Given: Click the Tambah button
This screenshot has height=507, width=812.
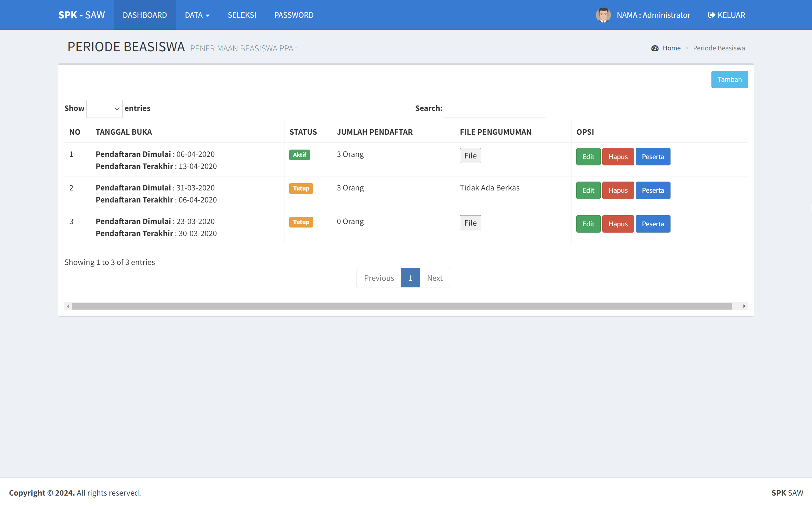Looking at the screenshot, I should click(x=730, y=79).
